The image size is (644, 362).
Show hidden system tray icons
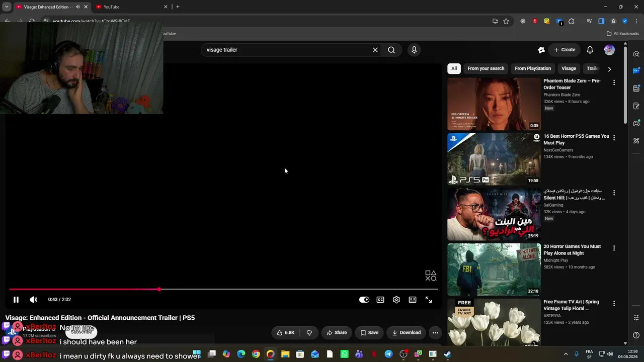(x=566, y=354)
